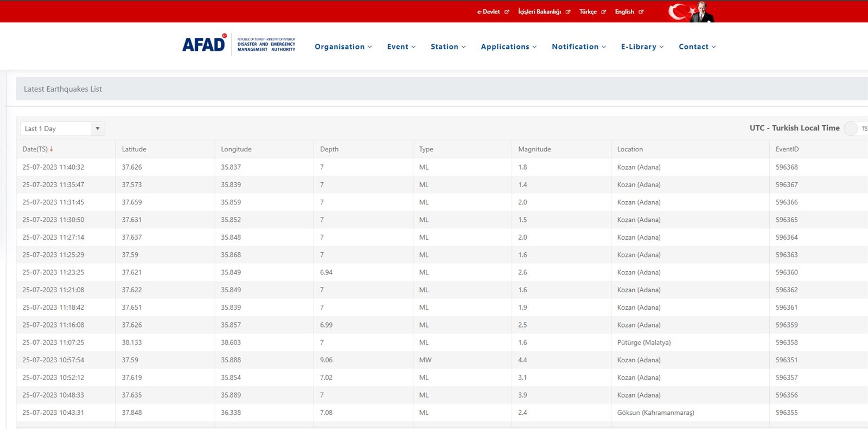868x429 pixels.
Task: Click external link icon beside e-Devlet
Action: [507, 12]
